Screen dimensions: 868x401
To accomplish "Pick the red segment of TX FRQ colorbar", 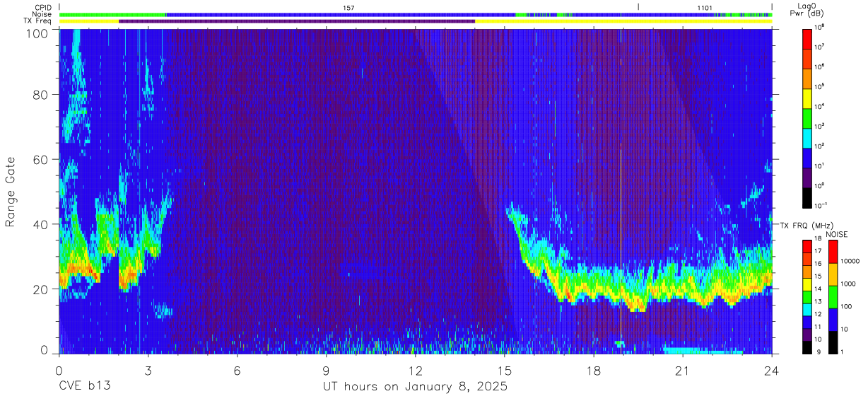I will (x=807, y=246).
